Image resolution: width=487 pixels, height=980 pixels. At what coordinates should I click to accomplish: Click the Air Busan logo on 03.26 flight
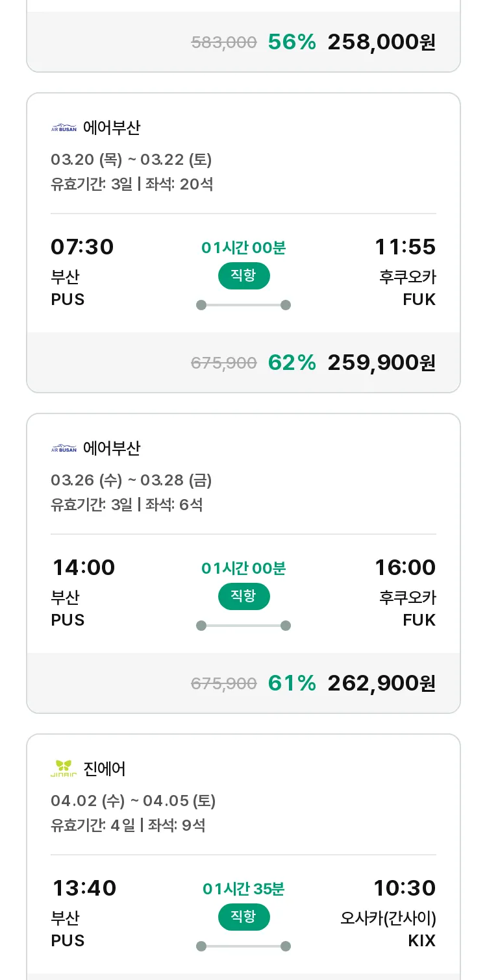[x=64, y=448]
